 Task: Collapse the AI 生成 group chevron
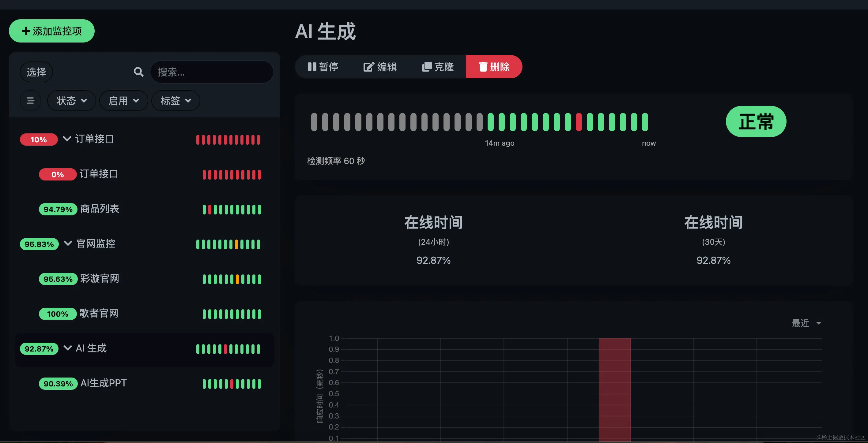(67, 348)
